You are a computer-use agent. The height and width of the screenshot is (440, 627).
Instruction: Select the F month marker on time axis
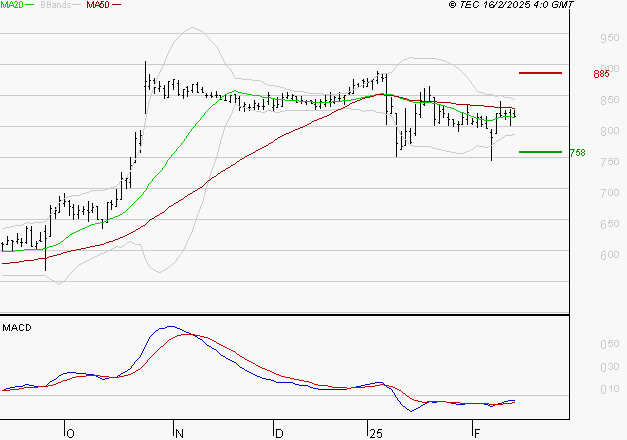coord(475,433)
